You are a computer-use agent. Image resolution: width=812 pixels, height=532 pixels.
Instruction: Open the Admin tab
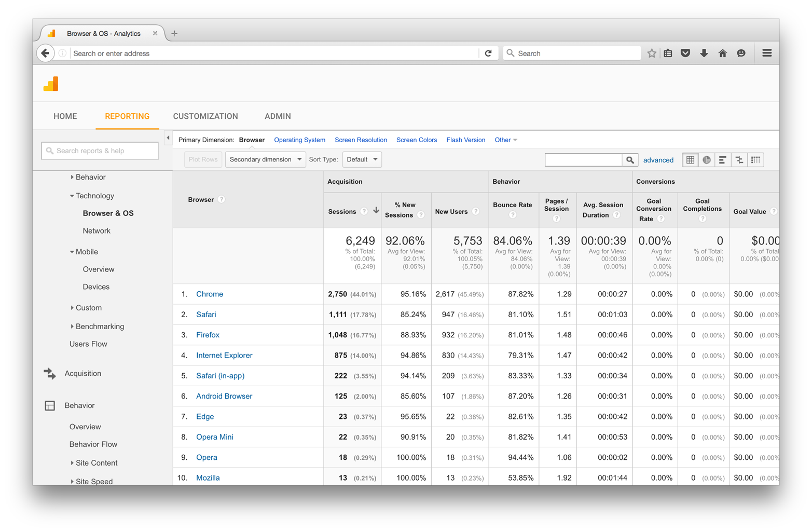pos(278,116)
